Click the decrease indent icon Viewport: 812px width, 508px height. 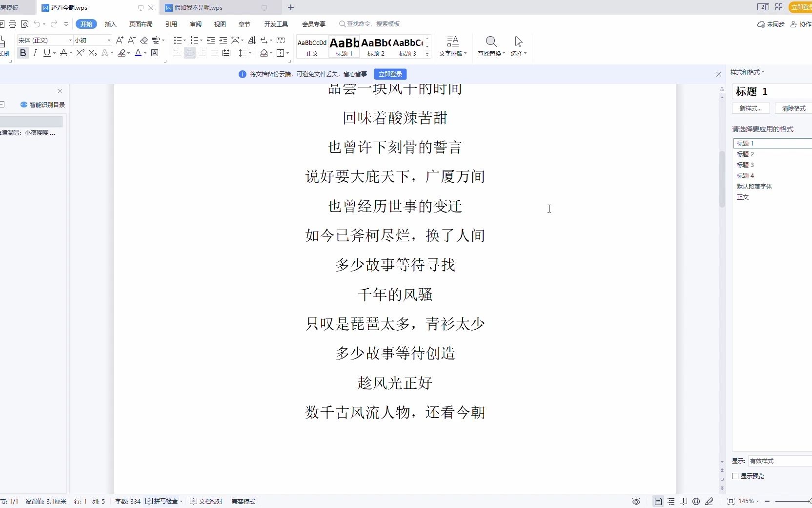pyautogui.click(x=211, y=40)
